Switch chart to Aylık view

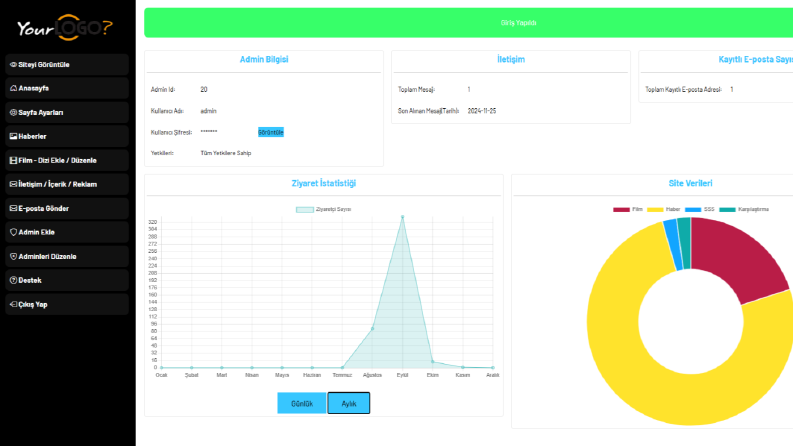(x=348, y=404)
